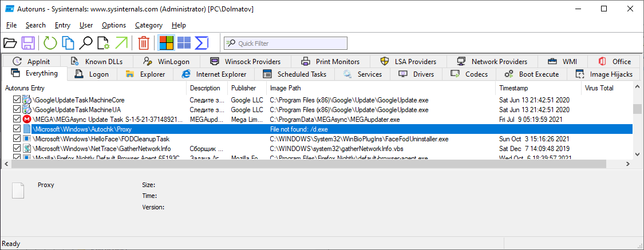Viewport: 644px width, 250px height.
Task: Click icon of GoogleUpdateTaskMachineCore row
Action: (x=27, y=100)
